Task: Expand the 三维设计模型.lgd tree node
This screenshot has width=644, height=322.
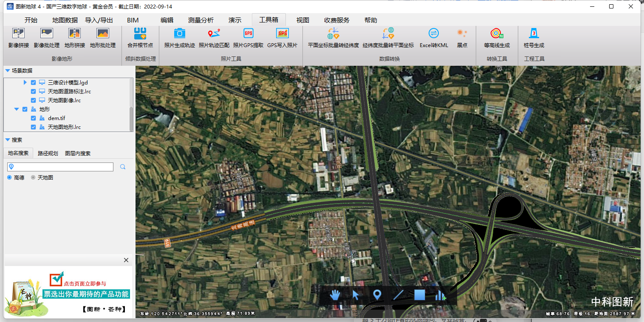Action: tap(25, 83)
